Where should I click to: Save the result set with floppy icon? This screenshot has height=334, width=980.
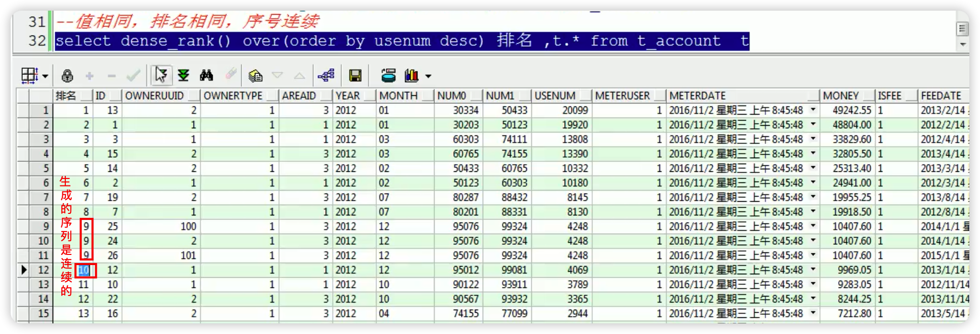355,76
